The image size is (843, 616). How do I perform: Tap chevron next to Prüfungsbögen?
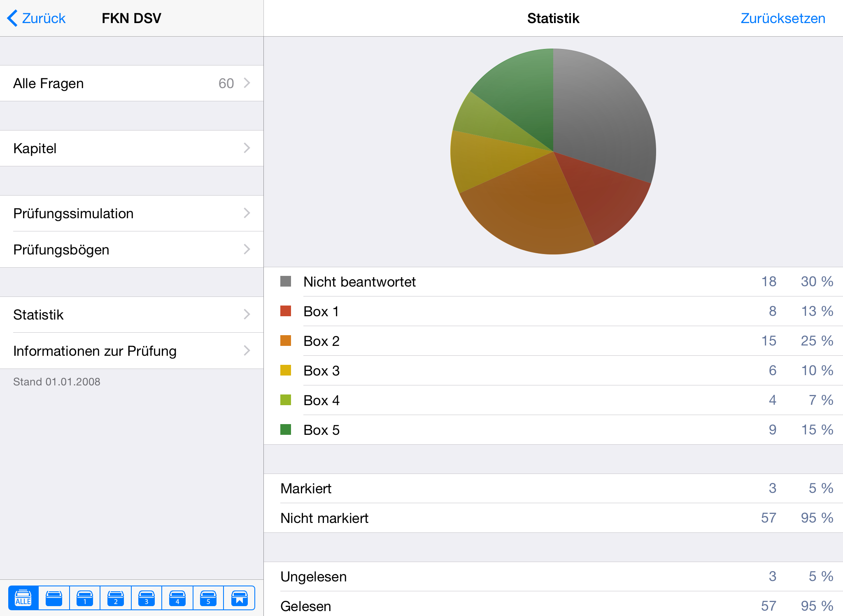247,250
